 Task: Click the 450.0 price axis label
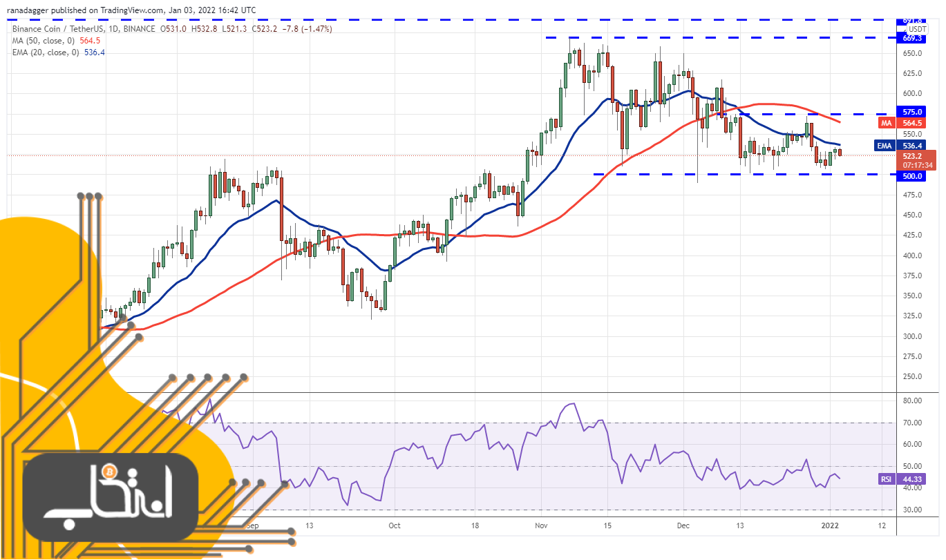(913, 215)
